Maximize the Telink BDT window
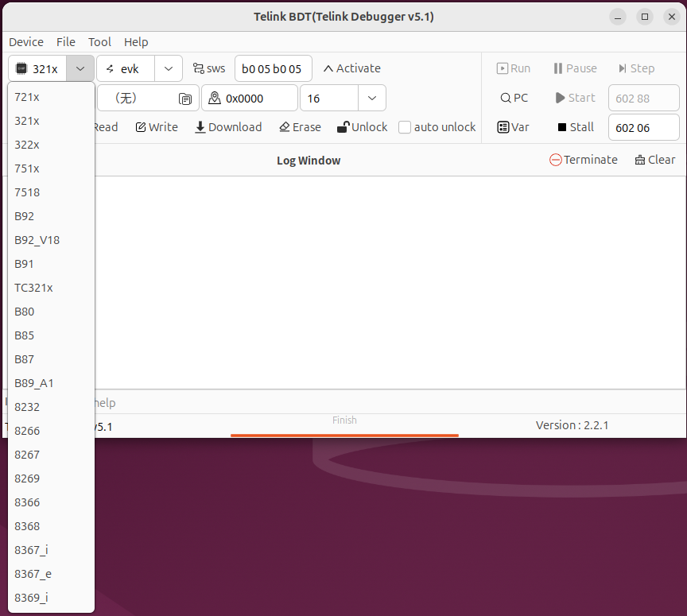This screenshot has width=687, height=616. coord(645,17)
